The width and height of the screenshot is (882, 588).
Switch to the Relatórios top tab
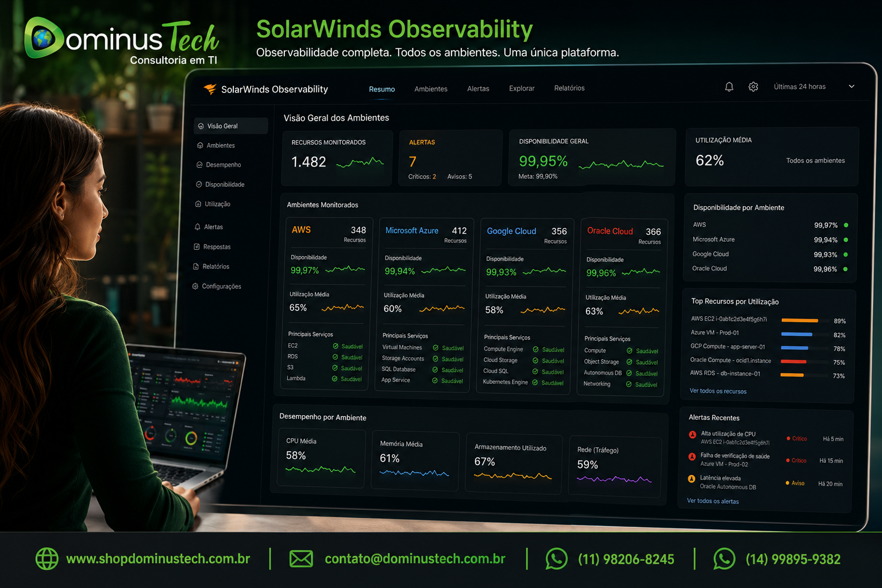coord(569,88)
